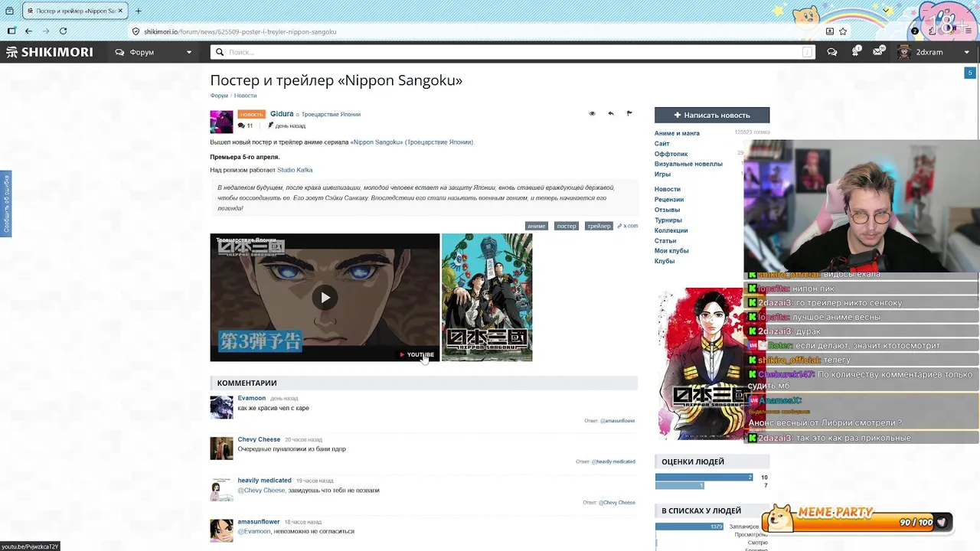
Task: Open messages via the speech bubble icon in header
Action: coord(832,52)
